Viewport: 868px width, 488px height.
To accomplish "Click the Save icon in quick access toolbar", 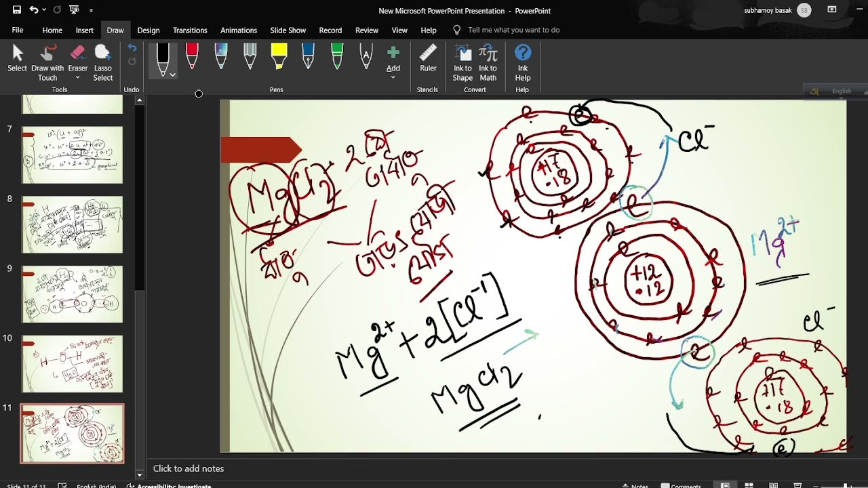I will click(17, 10).
